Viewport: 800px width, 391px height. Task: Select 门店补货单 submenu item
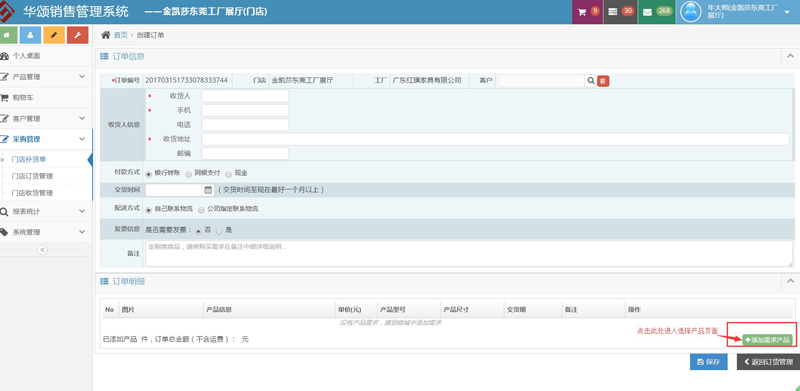click(29, 159)
